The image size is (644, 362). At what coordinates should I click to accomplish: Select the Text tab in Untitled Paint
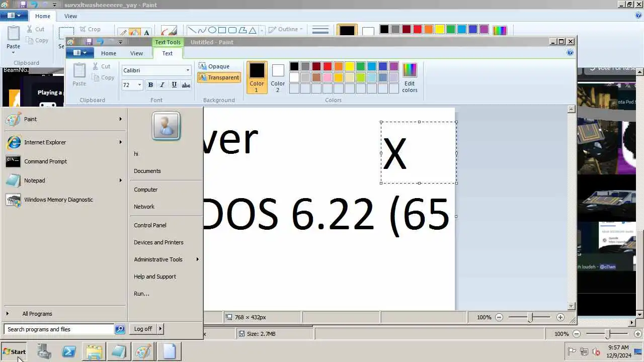(x=167, y=53)
